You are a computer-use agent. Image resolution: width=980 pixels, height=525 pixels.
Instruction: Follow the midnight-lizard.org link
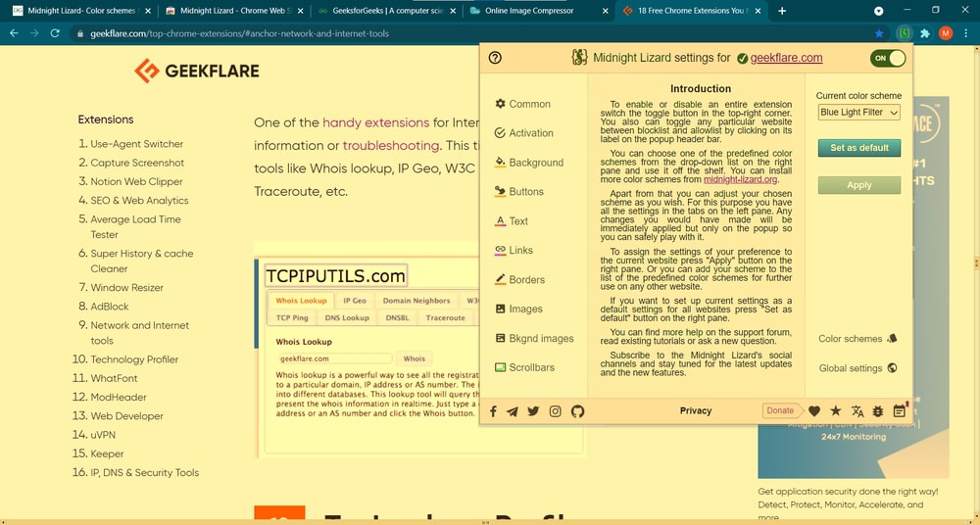pos(741,179)
